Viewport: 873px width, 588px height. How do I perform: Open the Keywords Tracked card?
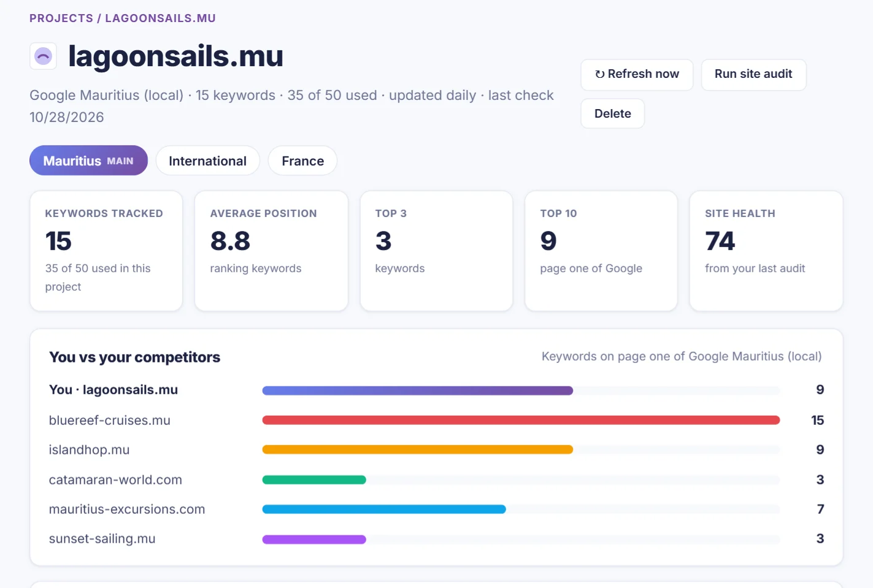coord(106,251)
